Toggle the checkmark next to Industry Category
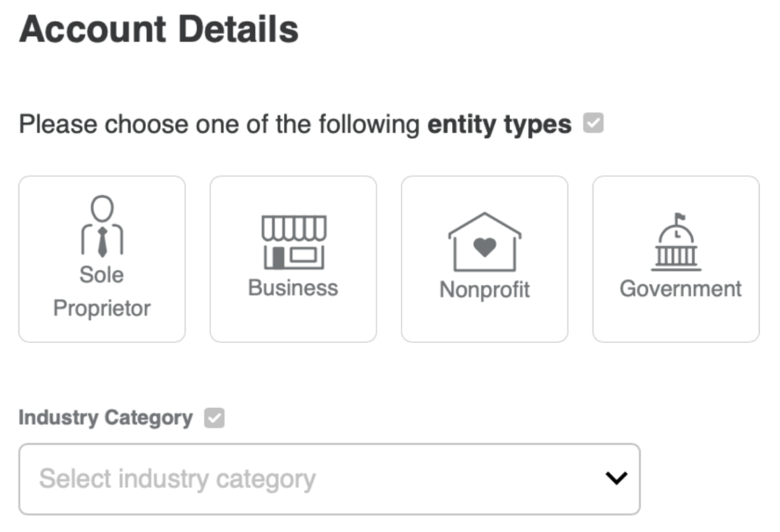This screenshot has width=780, height=532. [x=214, y=418]
